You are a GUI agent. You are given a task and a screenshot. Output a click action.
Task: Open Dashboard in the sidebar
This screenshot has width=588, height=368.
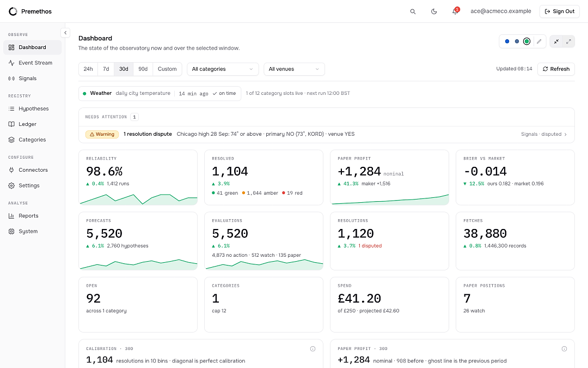coord(32,47)
